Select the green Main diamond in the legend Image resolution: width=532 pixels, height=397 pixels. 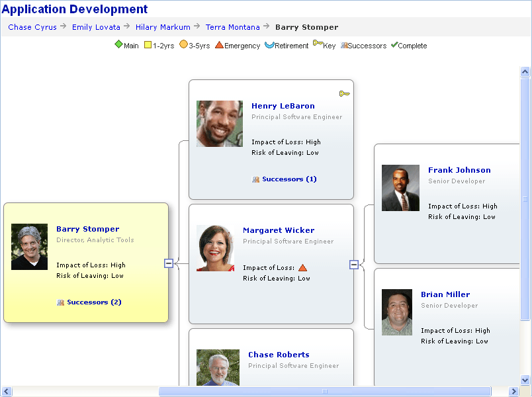(120, 46)
